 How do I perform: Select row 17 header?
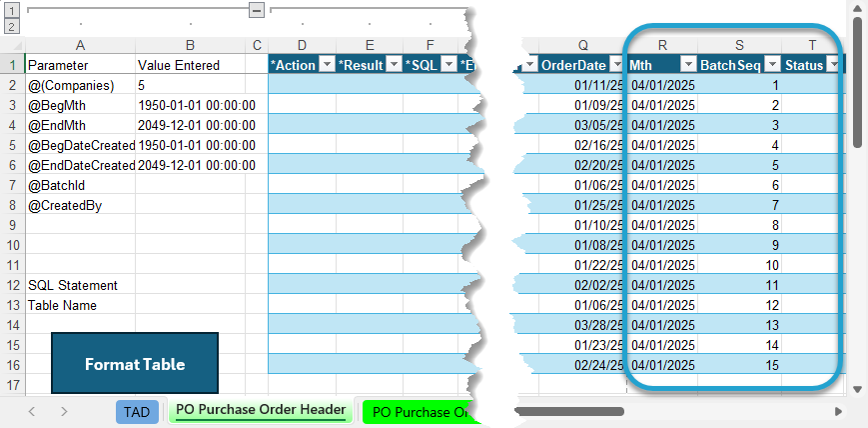pos(15,384)
